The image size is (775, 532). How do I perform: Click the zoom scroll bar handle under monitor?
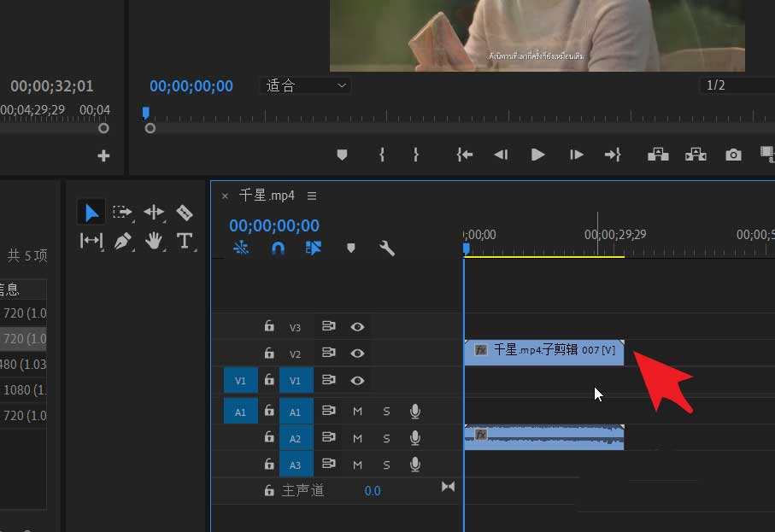click(150, 128)
